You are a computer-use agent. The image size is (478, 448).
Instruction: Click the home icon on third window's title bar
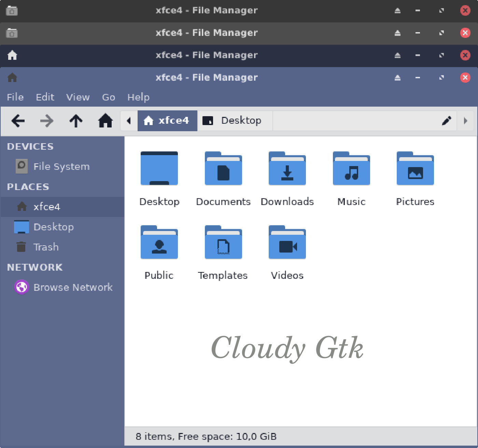pyautogui.click(x=12, y=55)
